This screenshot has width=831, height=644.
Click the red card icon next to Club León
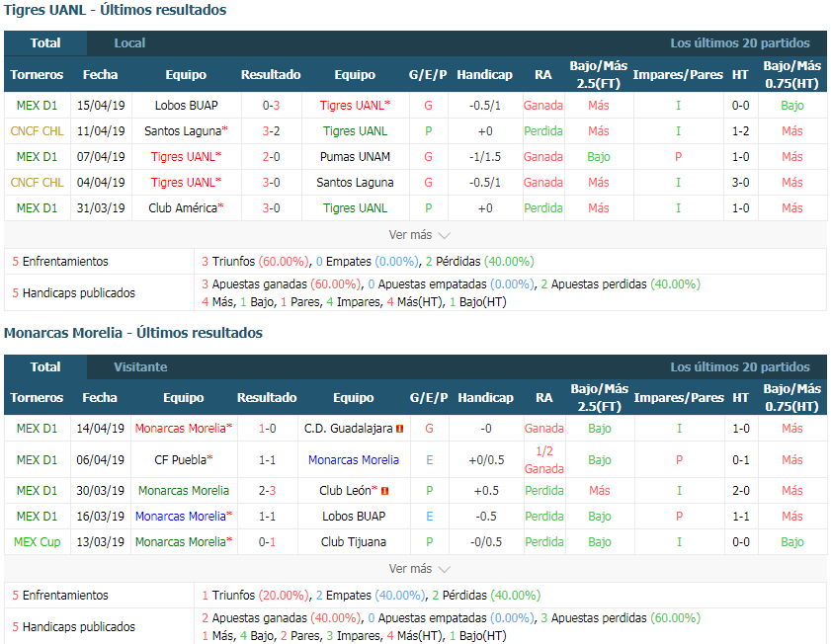tap(384, 491)
